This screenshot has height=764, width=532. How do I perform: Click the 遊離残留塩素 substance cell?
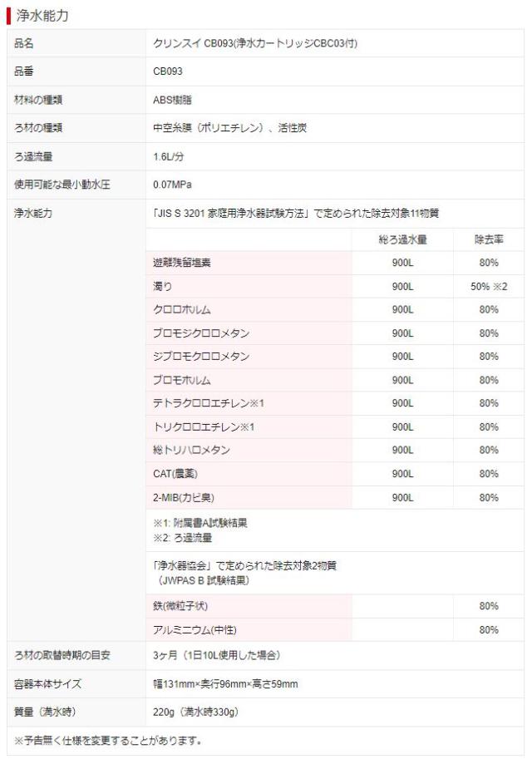[x=182, y=263]
